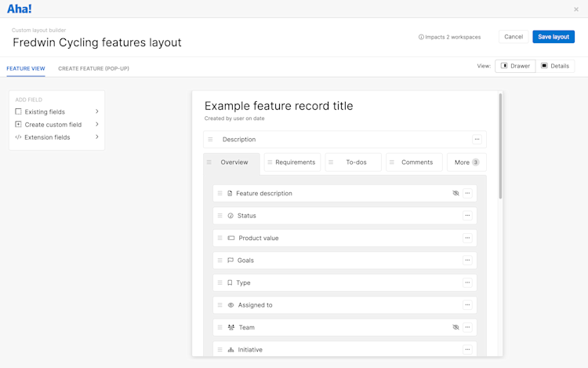
Task: Open Feature description field options menu
Action: (x=467, y=193)
